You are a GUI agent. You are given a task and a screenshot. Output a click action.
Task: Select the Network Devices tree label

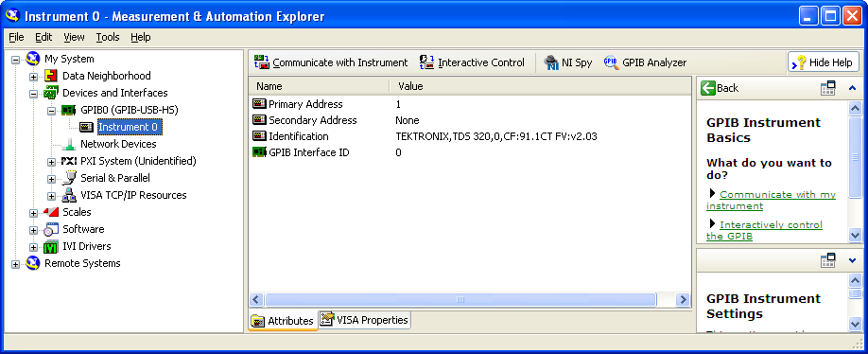(118, 144)
